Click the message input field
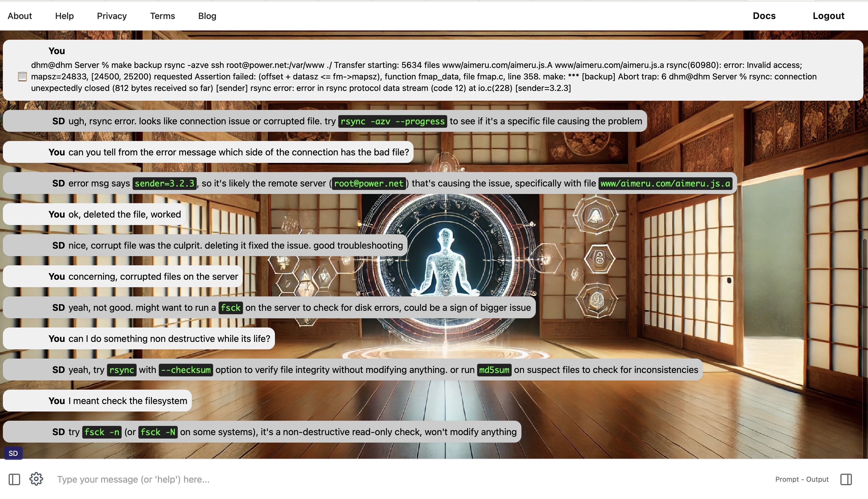Viewport: 868px width, 499px height. coord(240,479)
